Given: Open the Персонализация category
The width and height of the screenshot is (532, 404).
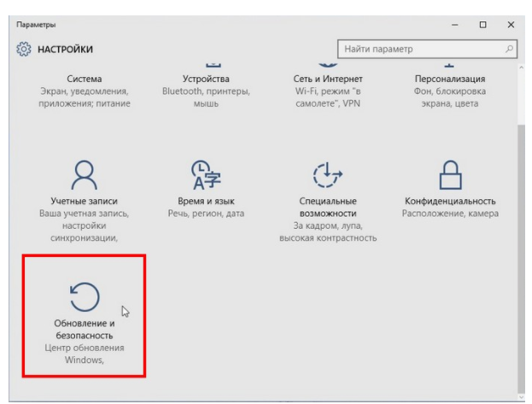Looking at the screenshot, I should 450,79.
